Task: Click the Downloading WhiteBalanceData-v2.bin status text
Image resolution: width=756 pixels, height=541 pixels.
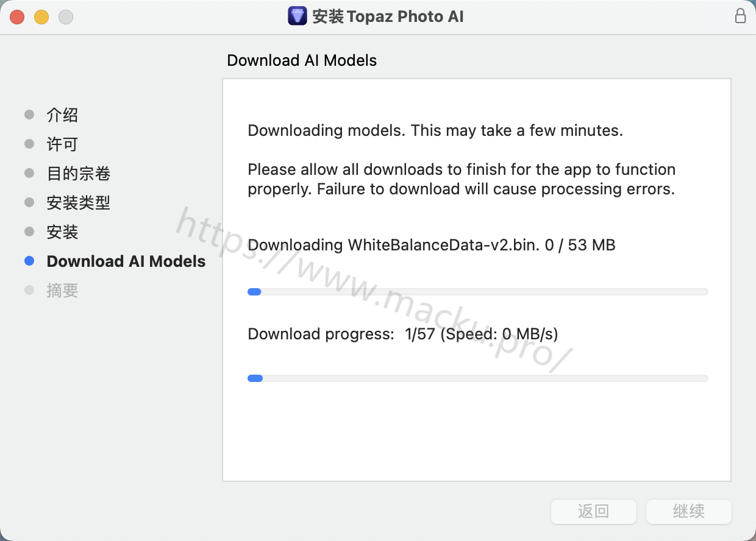Action: click(432, 245)
